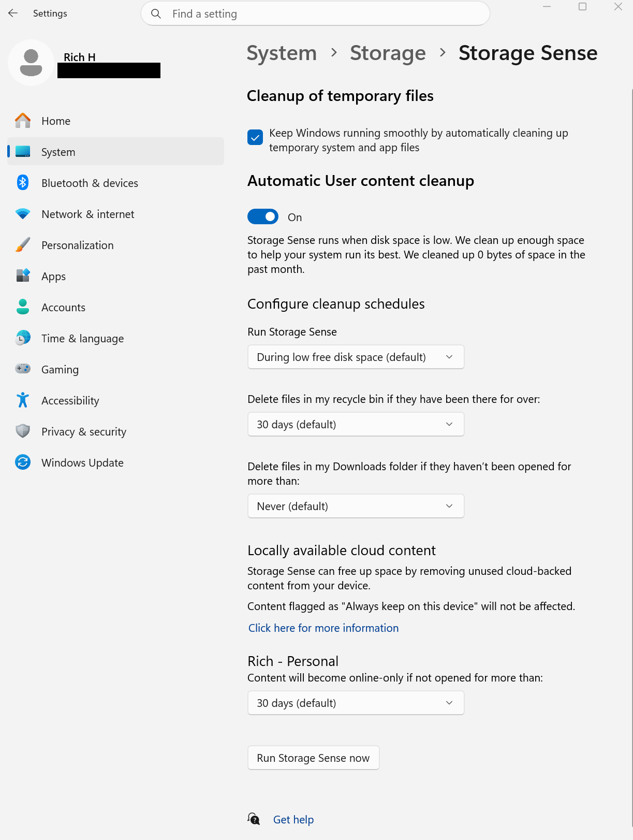Open Gaming settings label

[60, 370]
